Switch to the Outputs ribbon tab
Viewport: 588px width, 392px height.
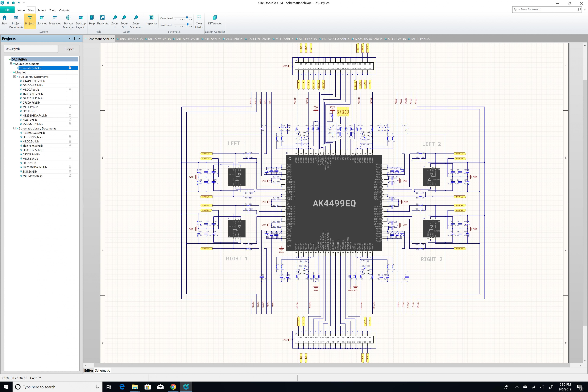(64, 10)
